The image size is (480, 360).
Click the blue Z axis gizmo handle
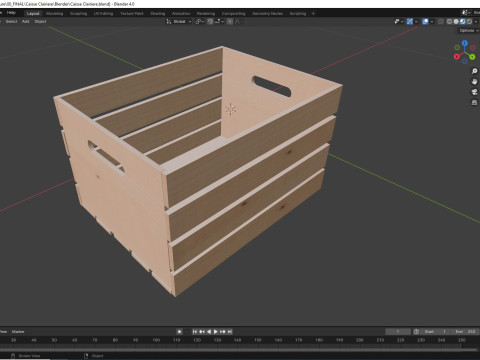[465, 43]
